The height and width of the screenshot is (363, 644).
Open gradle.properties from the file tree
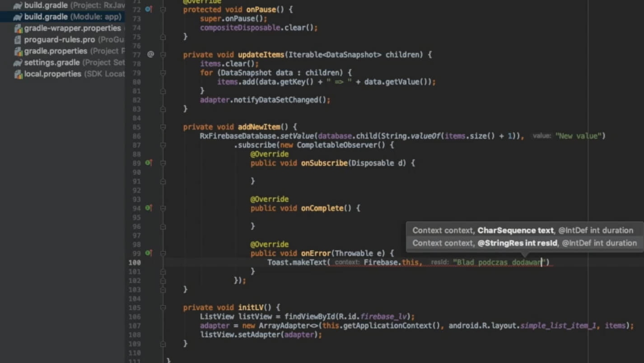(x=75, y=51)
